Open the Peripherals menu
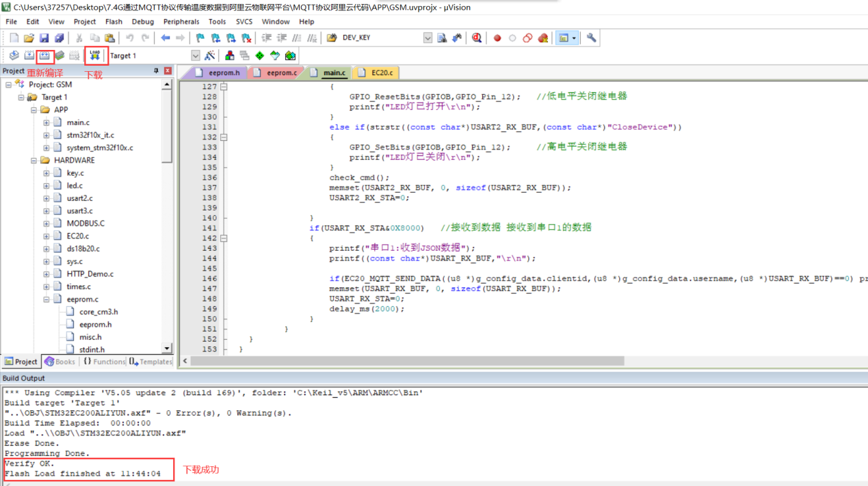This screenshot has height=486, width=868. coord(181,22)
